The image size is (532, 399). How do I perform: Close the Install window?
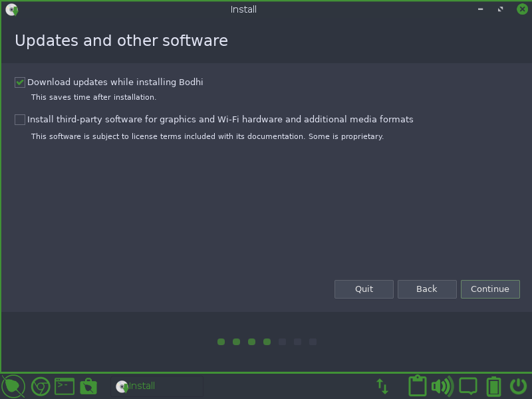click(x=522, y=9)
